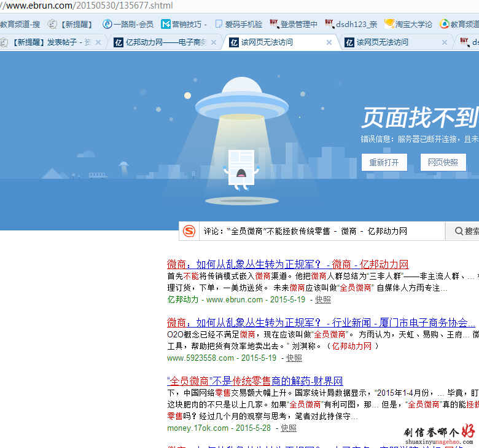Open the dsdh123_亲 bookmark

[x=351, y=24]
